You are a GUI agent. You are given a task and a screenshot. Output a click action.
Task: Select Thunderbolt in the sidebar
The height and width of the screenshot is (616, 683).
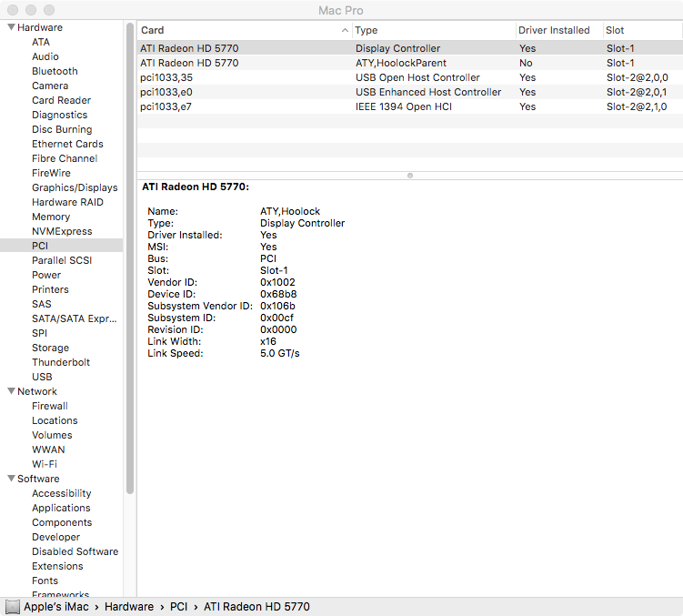coord(61,362)
